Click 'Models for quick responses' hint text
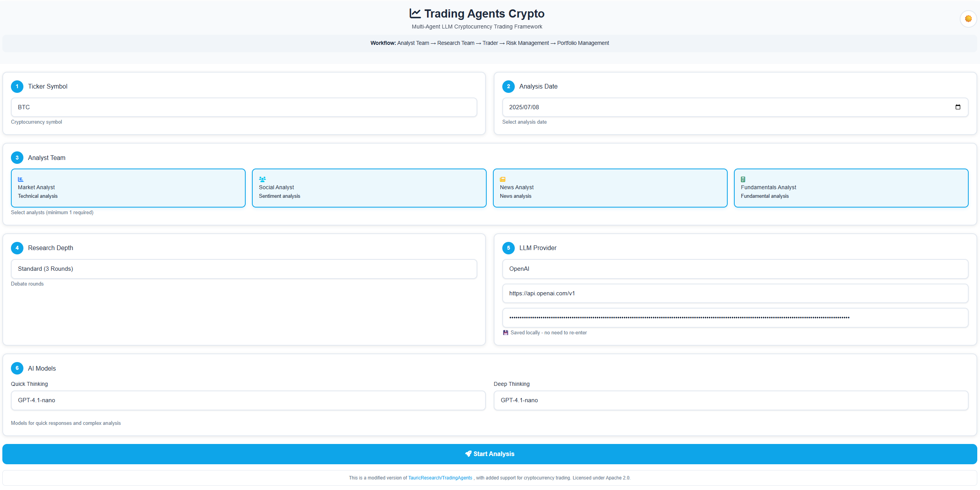This screenshot has height=490, width=980. coord(66,423)
